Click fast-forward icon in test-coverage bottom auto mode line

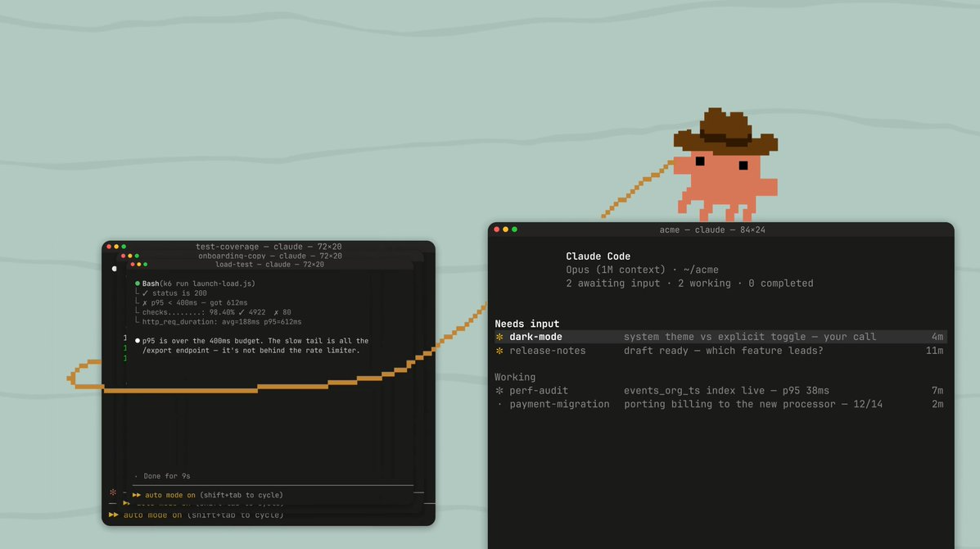[x=113, y=515]
